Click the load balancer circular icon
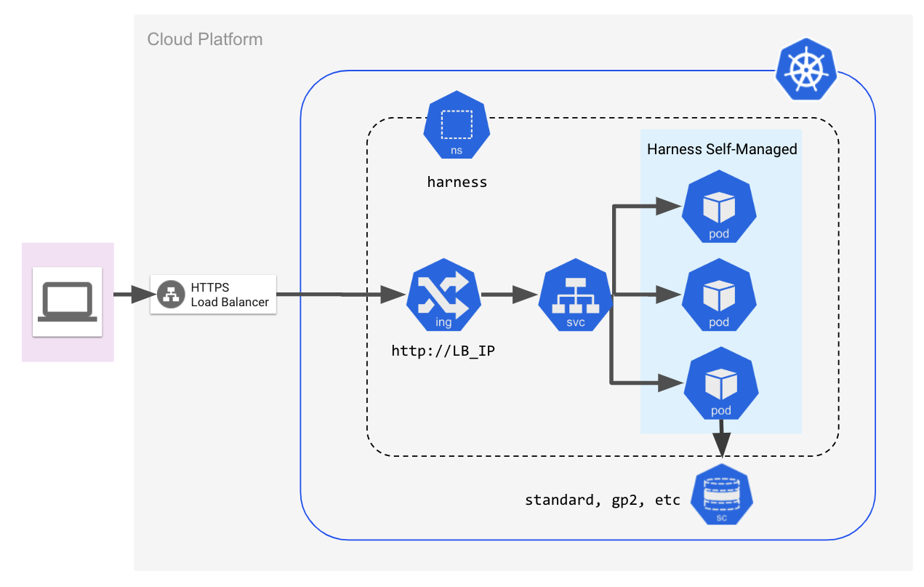Viewport: 924px width, 587px height. pos(171,295)
